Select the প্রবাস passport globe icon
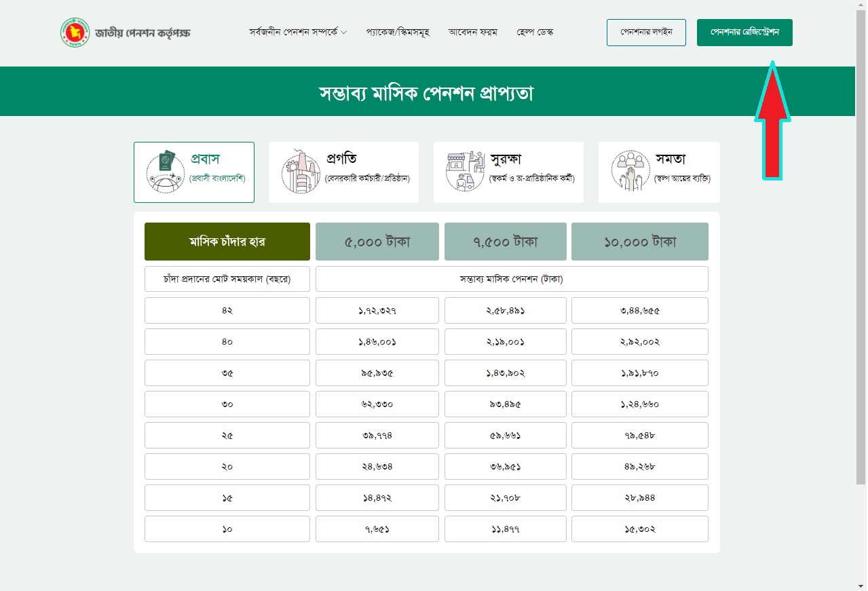Viewport: 868px width, 591px height. pos(166,172)
